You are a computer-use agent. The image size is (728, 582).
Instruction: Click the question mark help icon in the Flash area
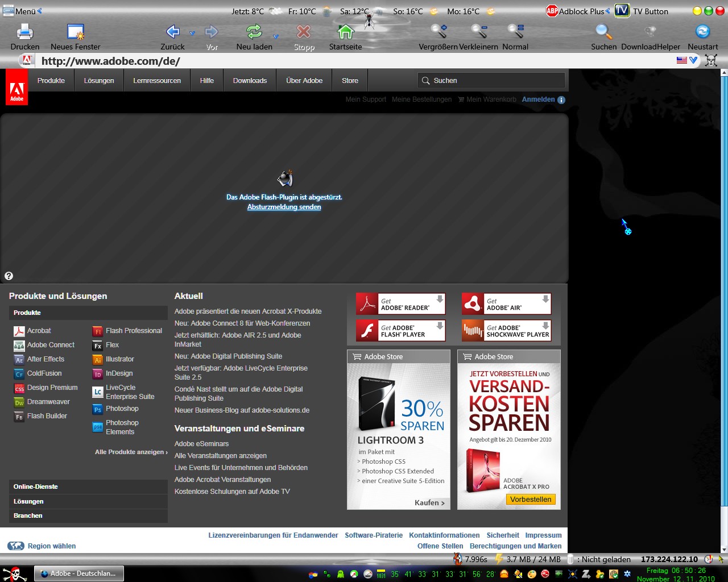point(9,276)
